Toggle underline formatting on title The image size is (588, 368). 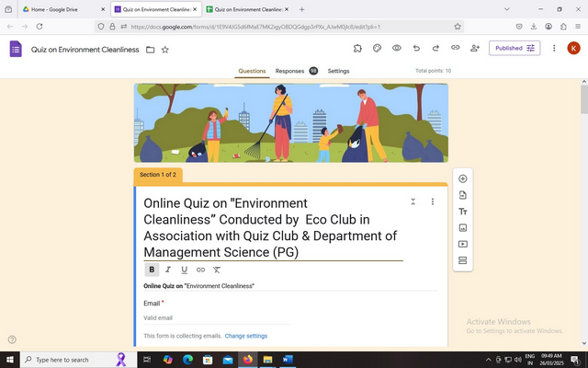click(x=185, y=270)
